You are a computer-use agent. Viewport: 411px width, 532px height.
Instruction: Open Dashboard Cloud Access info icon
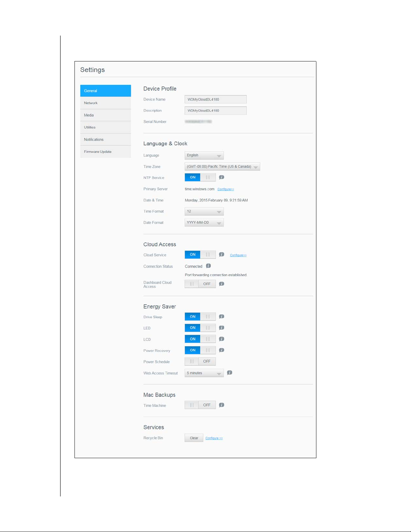(x=221, y=284)
